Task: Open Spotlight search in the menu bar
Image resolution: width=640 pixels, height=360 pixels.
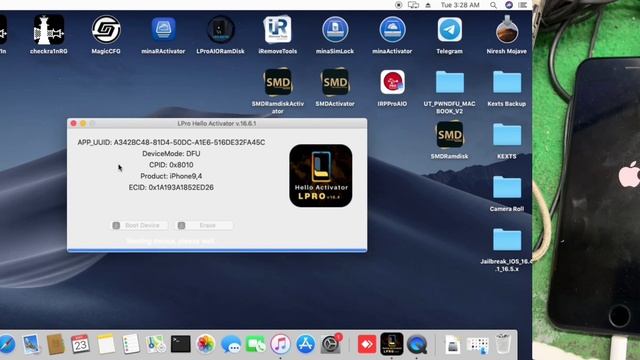Action: pos(493,5)
